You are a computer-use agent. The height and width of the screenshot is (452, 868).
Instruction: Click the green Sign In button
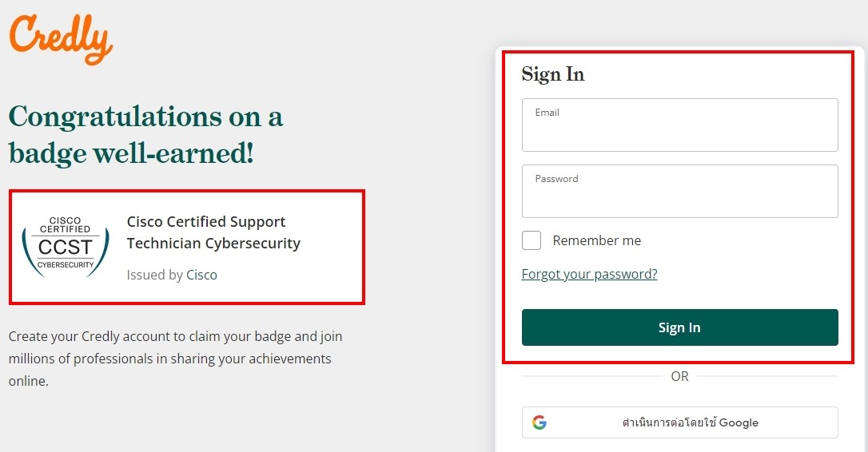(x=680, y=327)
